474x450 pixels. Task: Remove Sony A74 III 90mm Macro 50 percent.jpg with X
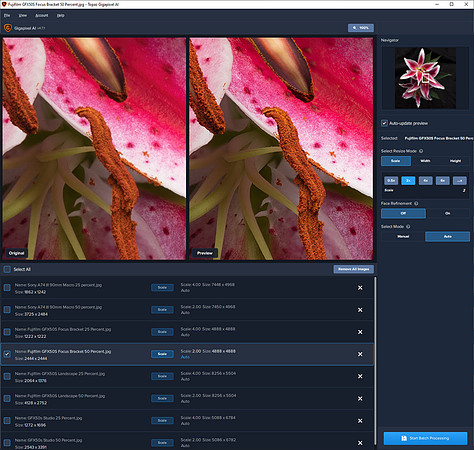pos(360,310)
